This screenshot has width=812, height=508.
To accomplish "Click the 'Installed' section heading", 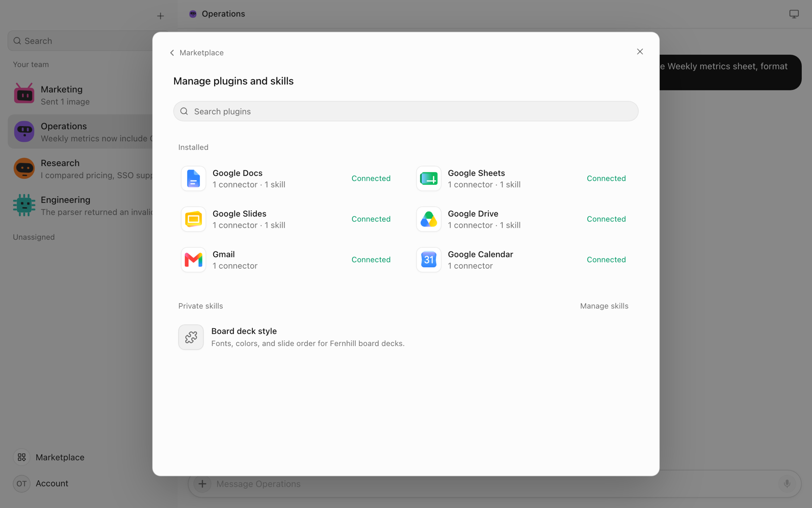I will tap(193, 147).
